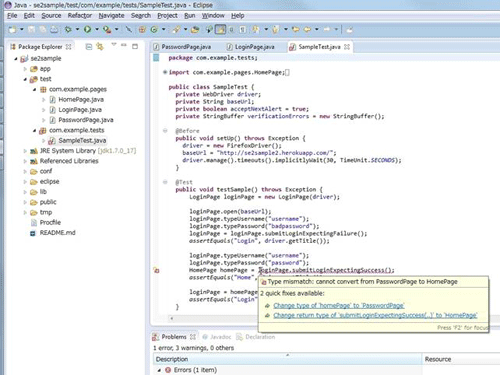The height and width of the screenshot is (375, 500).
Task: Click the New file toolbar icon
Action: (12, 30)
